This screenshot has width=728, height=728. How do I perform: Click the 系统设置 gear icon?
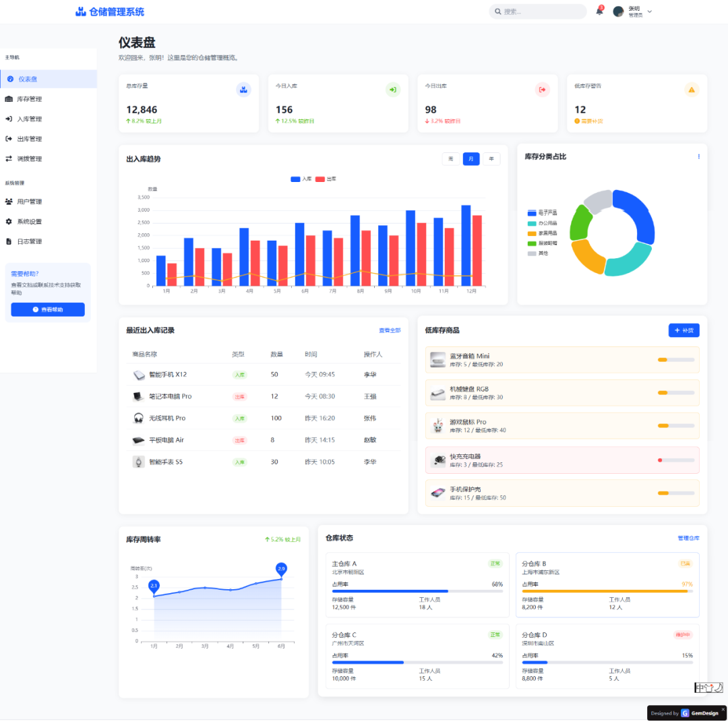9,222
